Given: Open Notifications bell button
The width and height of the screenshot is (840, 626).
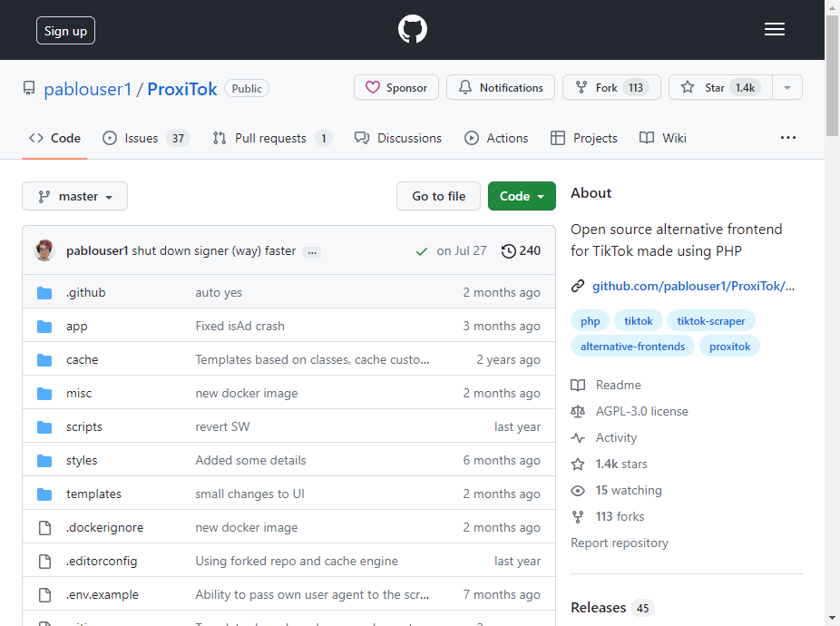Looking at the screenshot, I should 501,87.
